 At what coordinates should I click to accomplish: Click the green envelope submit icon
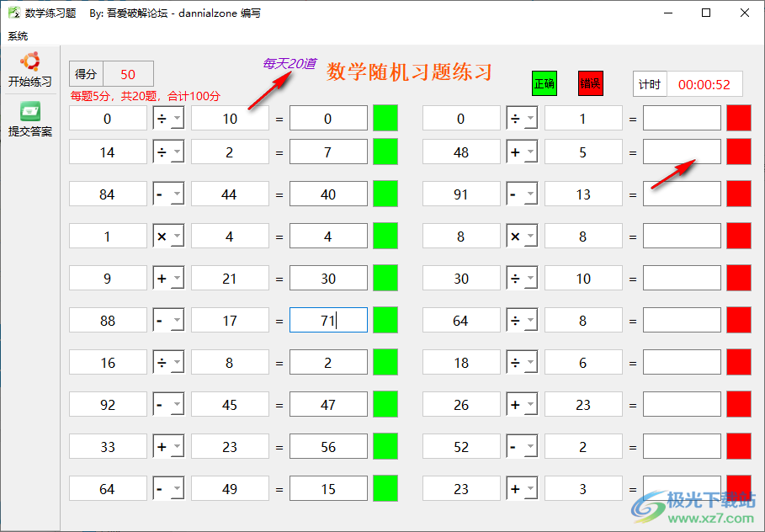(x=29, y=111)
